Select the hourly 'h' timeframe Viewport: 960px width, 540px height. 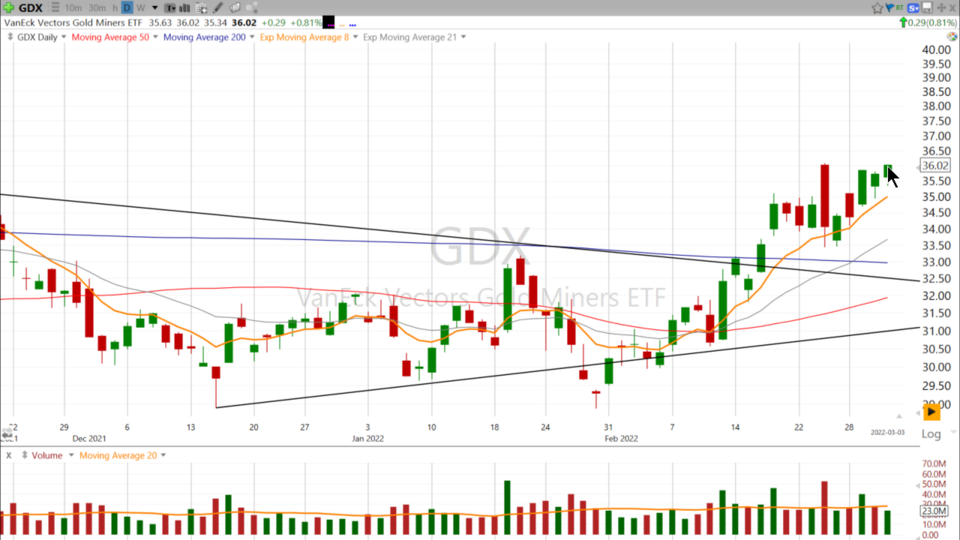pyautogui.click(x=115, y=8)
